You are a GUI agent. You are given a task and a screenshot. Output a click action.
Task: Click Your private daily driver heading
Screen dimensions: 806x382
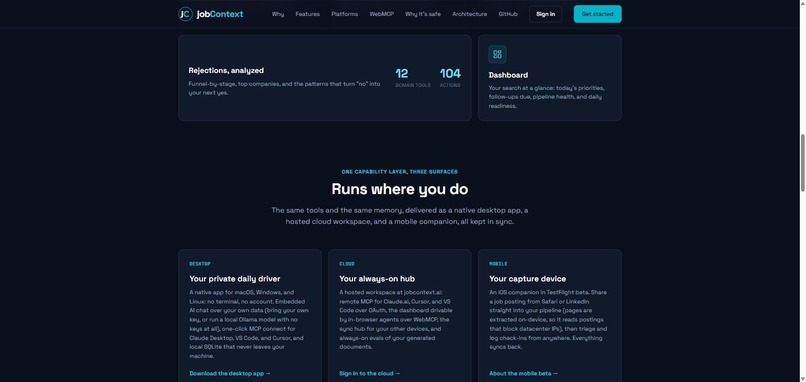pyautogui.click(x=234, y=279)
